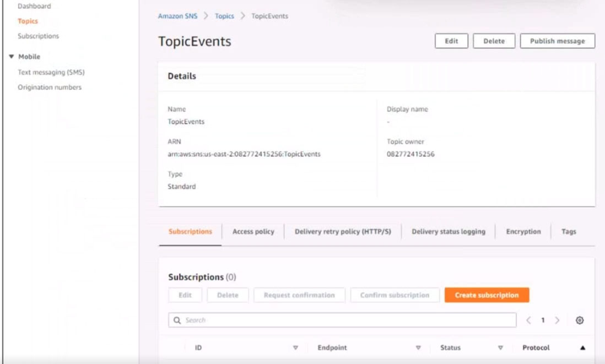Open Topics breadcrumb link
Image resolution: width=605 pixels, height=364 pixels.
pos(224,16)
